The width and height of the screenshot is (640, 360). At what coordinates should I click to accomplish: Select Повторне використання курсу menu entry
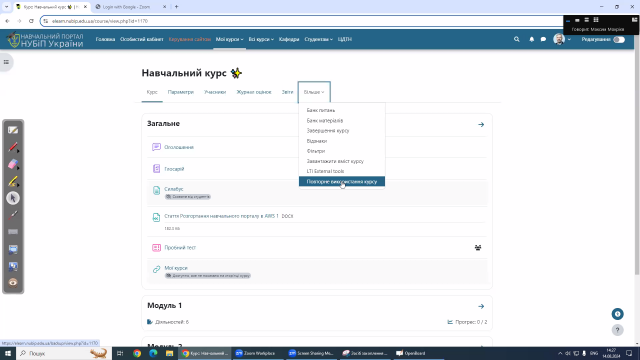click(x=342, y=181)
